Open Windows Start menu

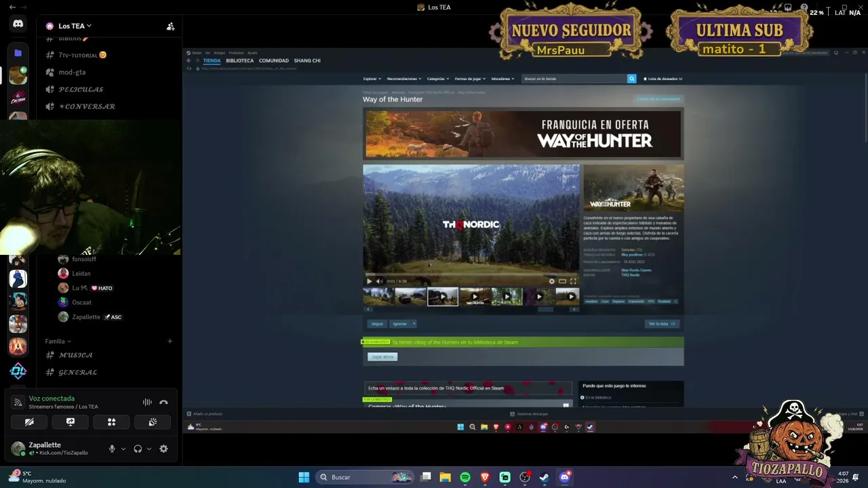(x=304, y=477)
